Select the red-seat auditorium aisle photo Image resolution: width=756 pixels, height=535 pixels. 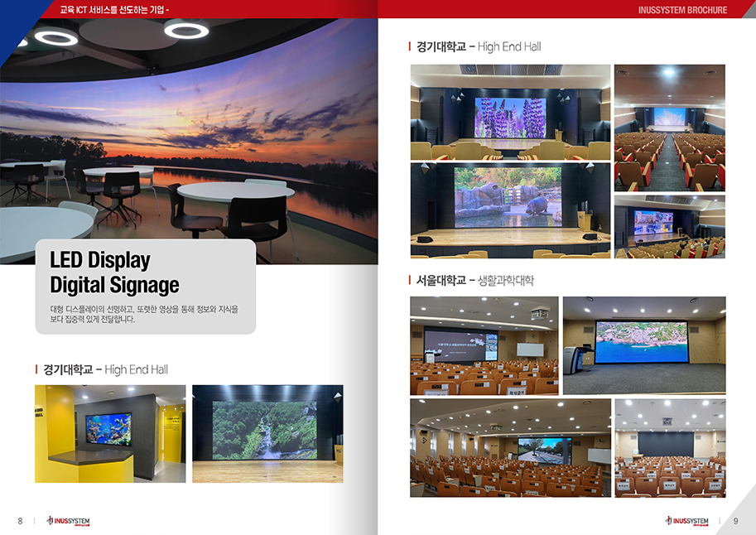click(x=669, y=127)
